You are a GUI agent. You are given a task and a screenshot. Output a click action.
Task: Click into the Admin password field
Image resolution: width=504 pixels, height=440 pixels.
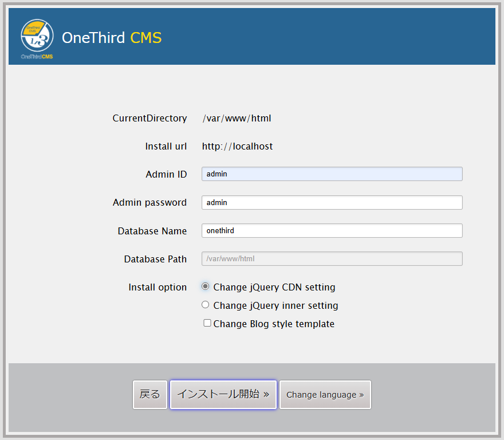click(x=332, y=202)
